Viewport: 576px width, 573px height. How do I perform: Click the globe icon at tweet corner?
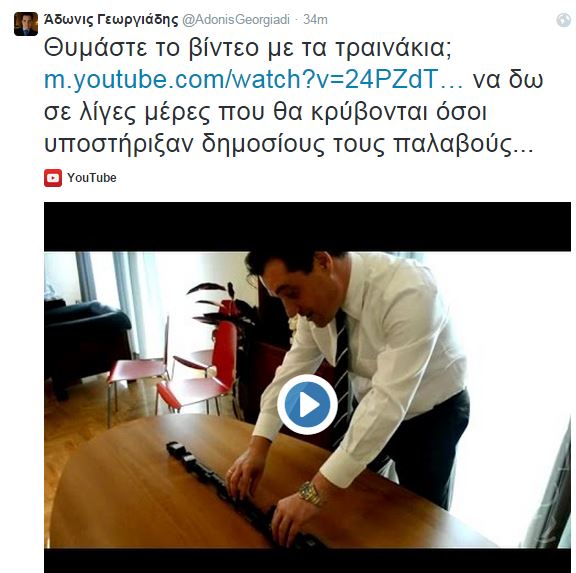[x=564, y=20]
